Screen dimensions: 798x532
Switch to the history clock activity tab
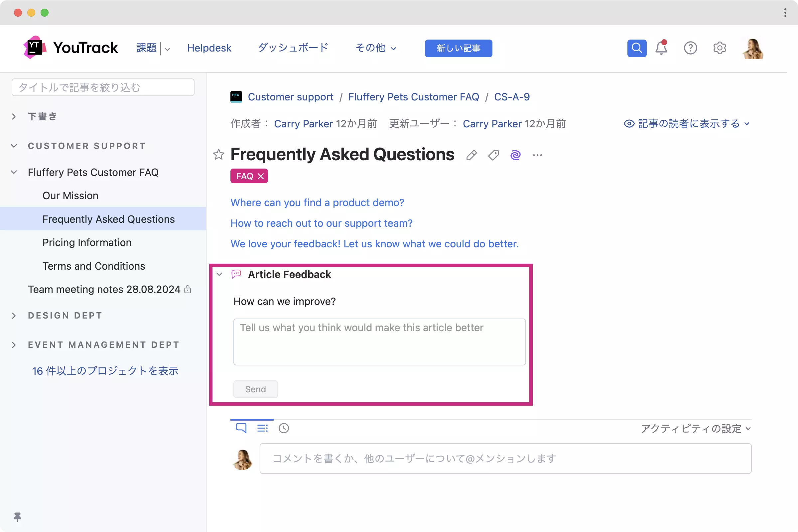point(284,428)
